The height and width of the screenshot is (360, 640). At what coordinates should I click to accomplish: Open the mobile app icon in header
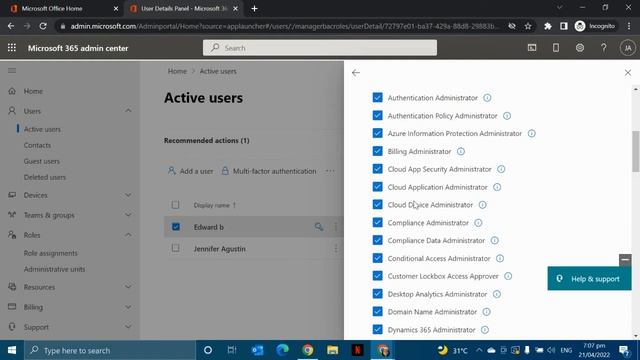click(x=556, y=48)
